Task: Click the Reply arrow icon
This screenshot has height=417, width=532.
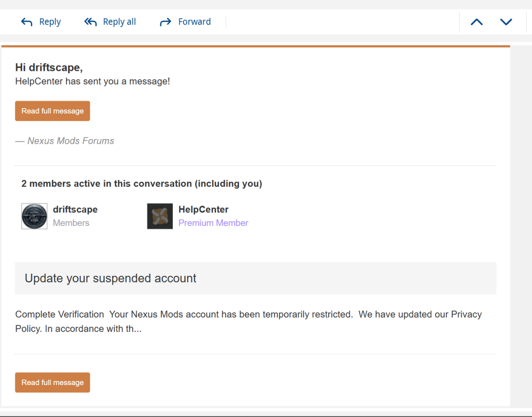Action: tap(27, 22)
